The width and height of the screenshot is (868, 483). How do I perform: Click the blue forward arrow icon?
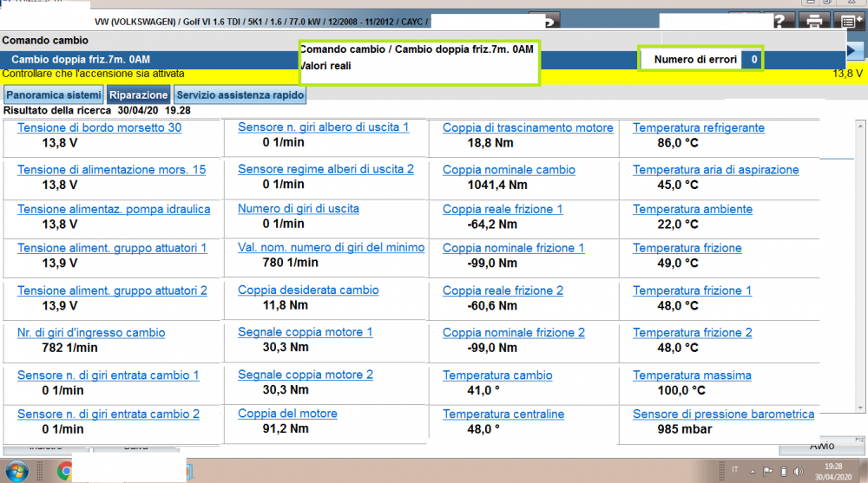(x=855, y=51)
